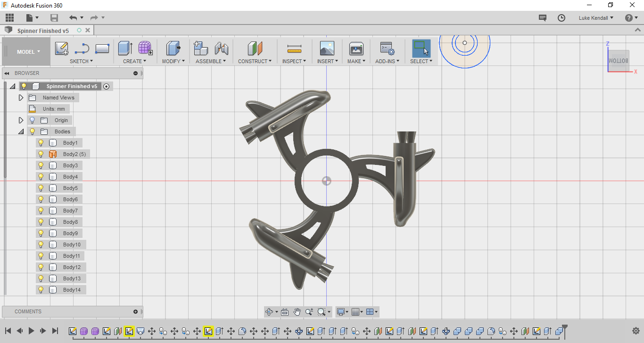Expand the Comments panel plus button
The image size is (644, 343).
(x=136, y=311)
